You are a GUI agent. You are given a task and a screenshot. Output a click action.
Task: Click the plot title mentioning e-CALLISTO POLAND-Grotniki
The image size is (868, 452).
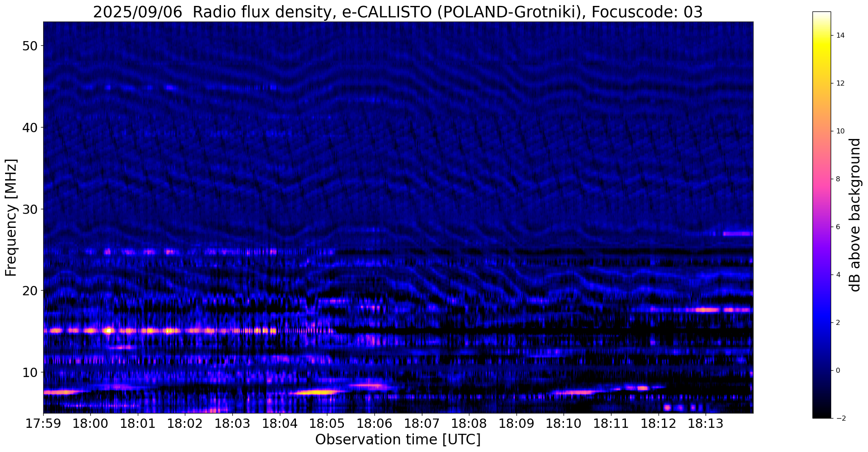point(398,12)
